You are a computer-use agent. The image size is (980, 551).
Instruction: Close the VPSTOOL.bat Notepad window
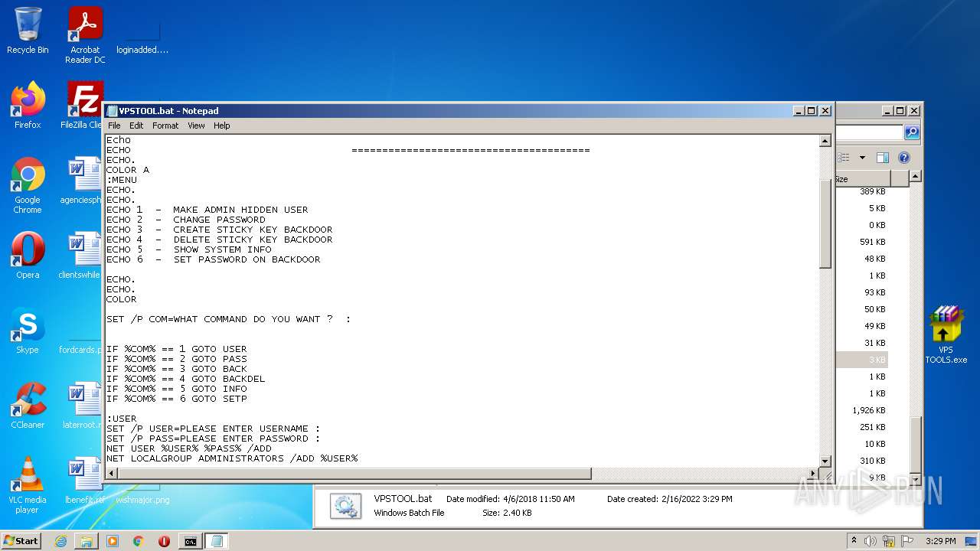coord(825,111)
